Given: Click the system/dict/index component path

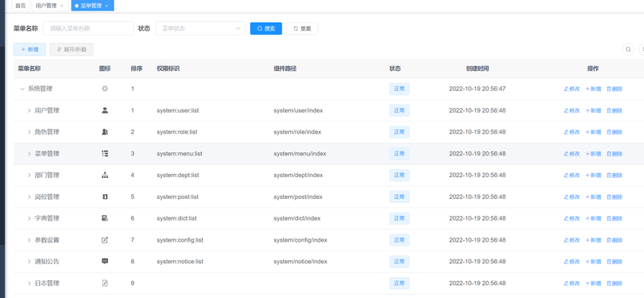Looking at the screenshot, I should (297, 218).
